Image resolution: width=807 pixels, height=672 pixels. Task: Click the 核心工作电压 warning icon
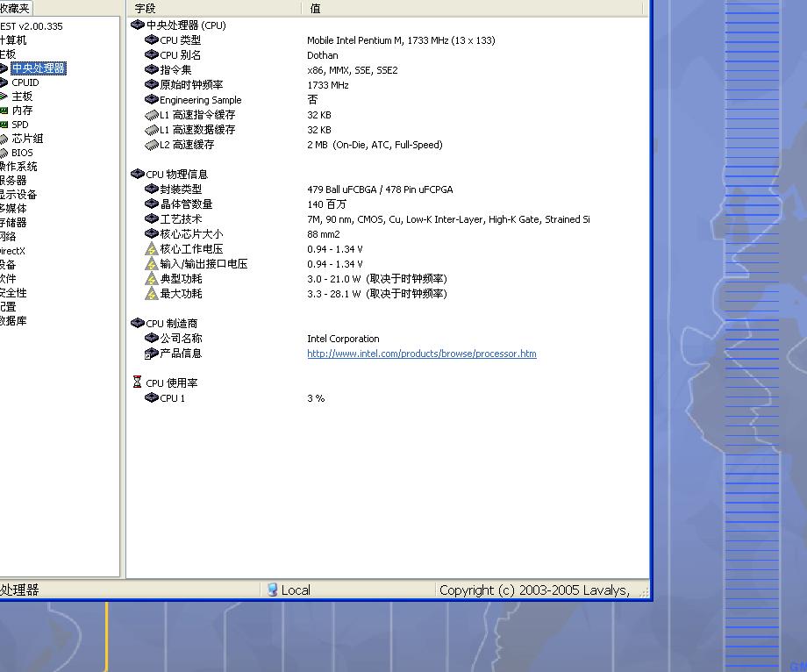[x=151, y=249]
